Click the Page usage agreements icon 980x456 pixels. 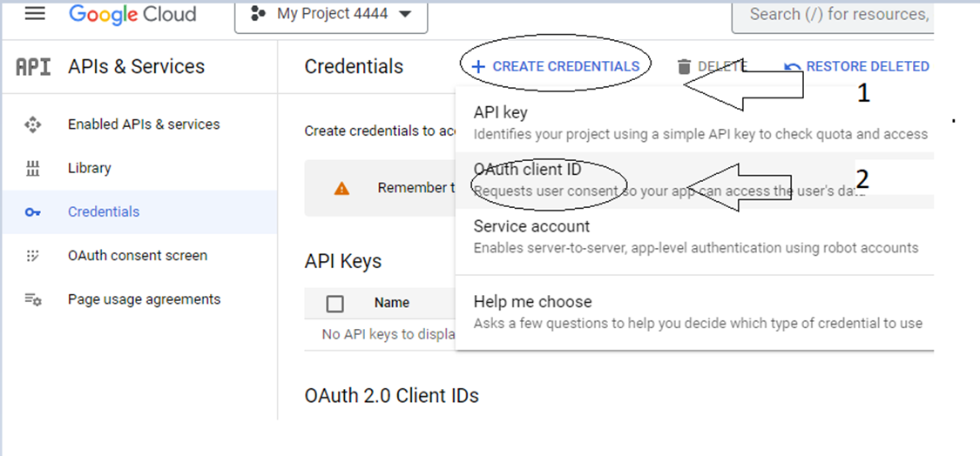point(32,299)
